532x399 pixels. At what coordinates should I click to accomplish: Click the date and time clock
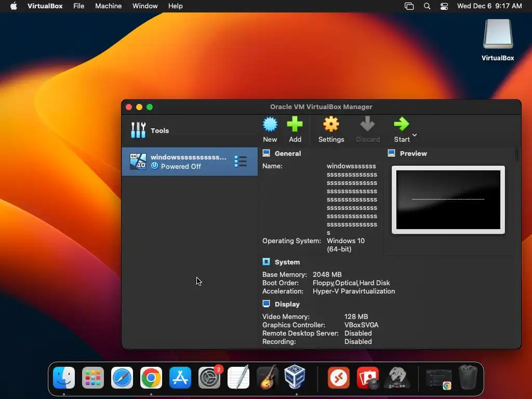pyautogui.click(x=489, y=6)
